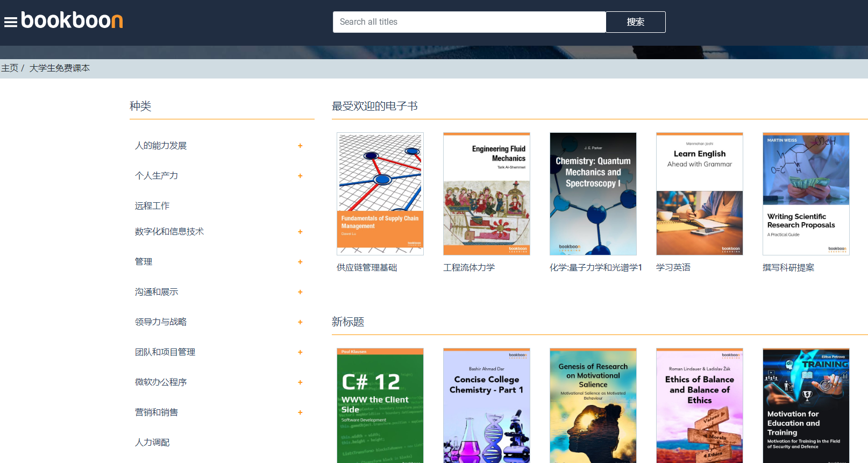Viewport: 868px width, 463px height.
Task: Expand the 数字化和信息技术 plus icon
Action: [x=300, y=232]
